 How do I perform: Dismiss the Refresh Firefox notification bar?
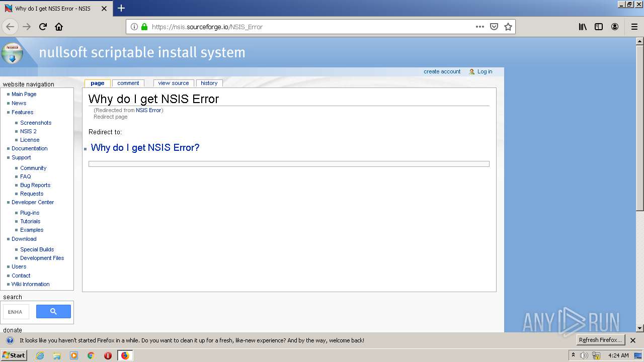pyautogui.click(x=633, y=340)
